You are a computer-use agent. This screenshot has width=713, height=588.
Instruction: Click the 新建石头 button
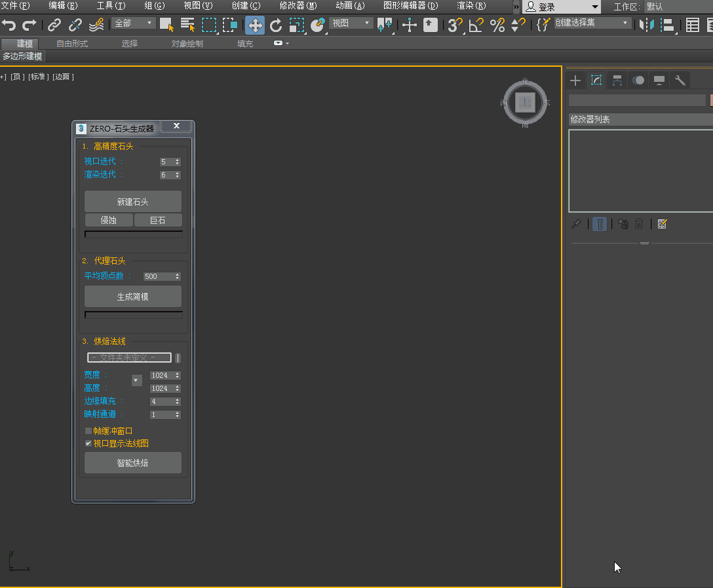pos(133,202)
